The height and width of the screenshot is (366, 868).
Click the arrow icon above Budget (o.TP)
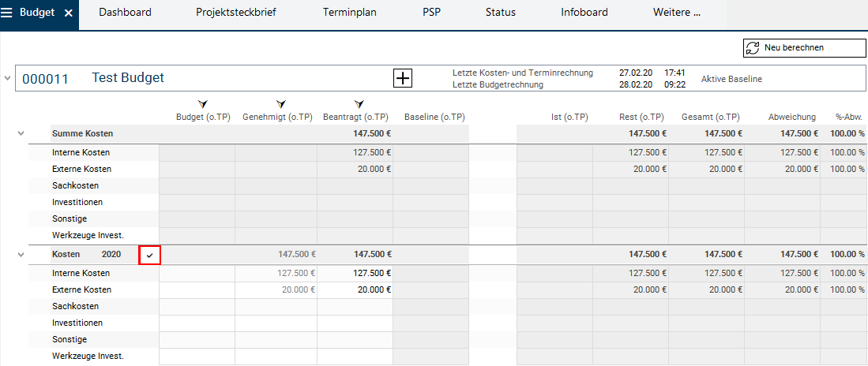click(x=203, y=104)
